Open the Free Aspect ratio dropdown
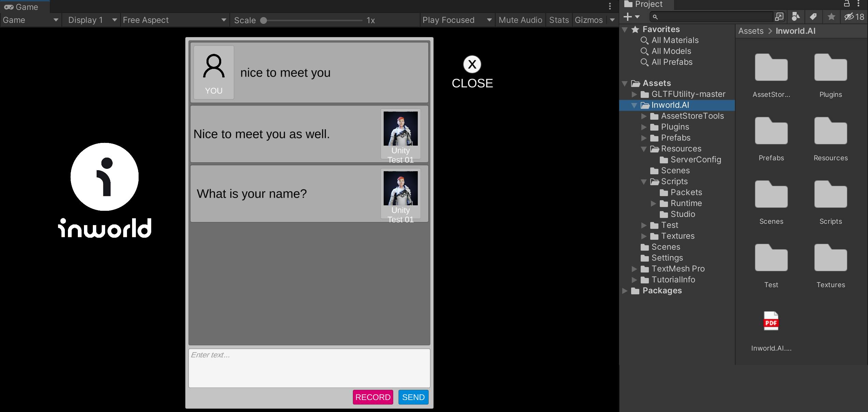The width and height of the screenshot is (868, 412). [174, 20]
